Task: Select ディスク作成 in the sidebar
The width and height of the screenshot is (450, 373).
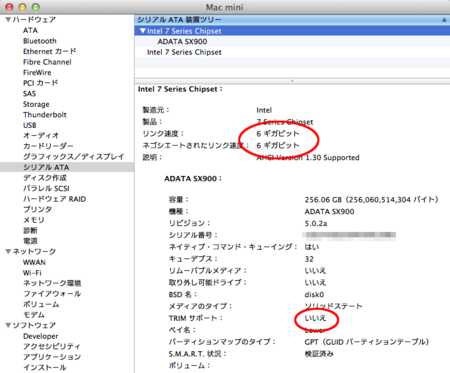Action: pos(45,178)
